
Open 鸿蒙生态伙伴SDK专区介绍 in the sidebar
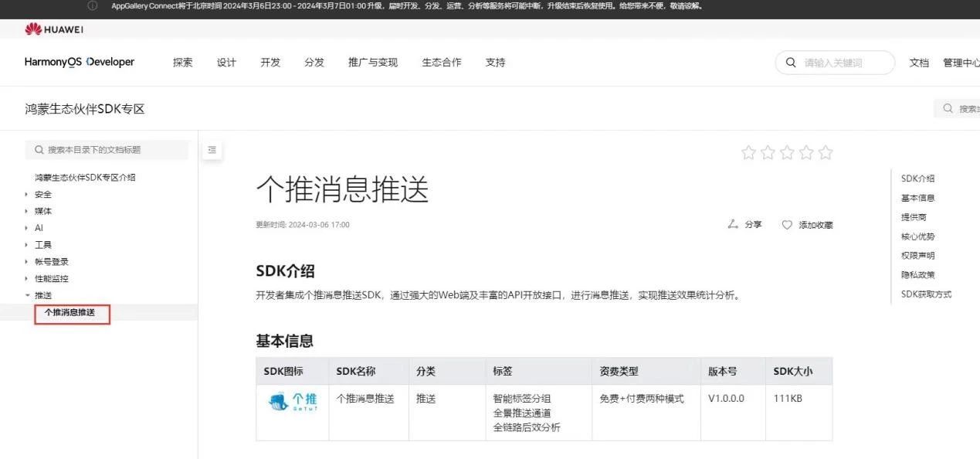[85, 177]
